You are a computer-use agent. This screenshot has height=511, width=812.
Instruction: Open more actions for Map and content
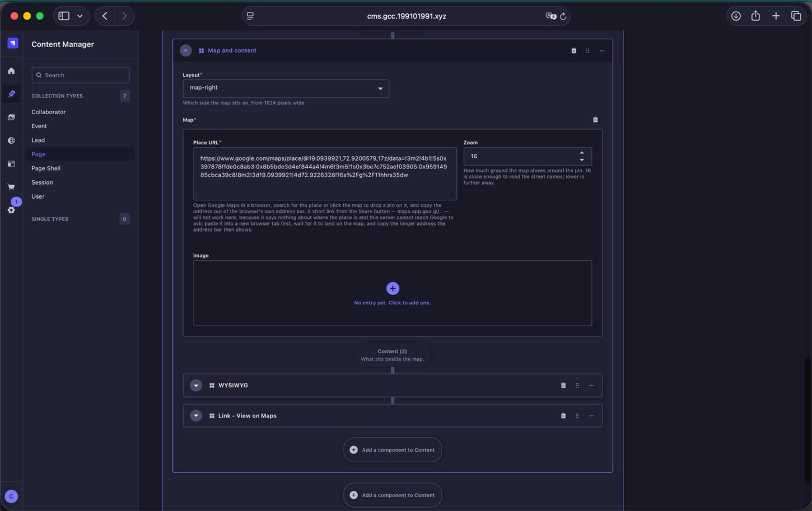pyautogui.click(x=602, y=50)
